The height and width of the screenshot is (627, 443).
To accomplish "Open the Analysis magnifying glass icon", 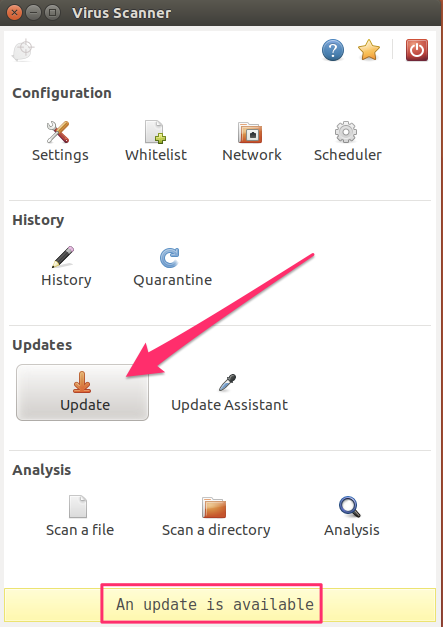I will [x=350, y=507].
